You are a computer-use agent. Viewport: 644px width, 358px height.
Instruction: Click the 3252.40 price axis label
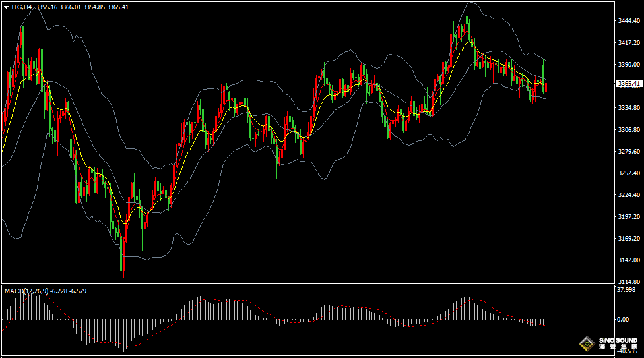pyautogui.click(x=629, y=173)
